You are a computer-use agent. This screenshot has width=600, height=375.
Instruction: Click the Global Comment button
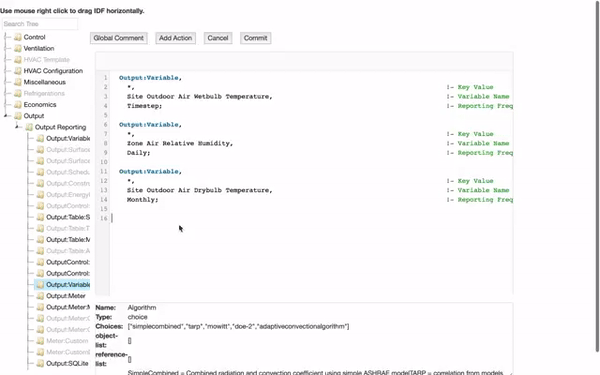[x=119, y=38]
